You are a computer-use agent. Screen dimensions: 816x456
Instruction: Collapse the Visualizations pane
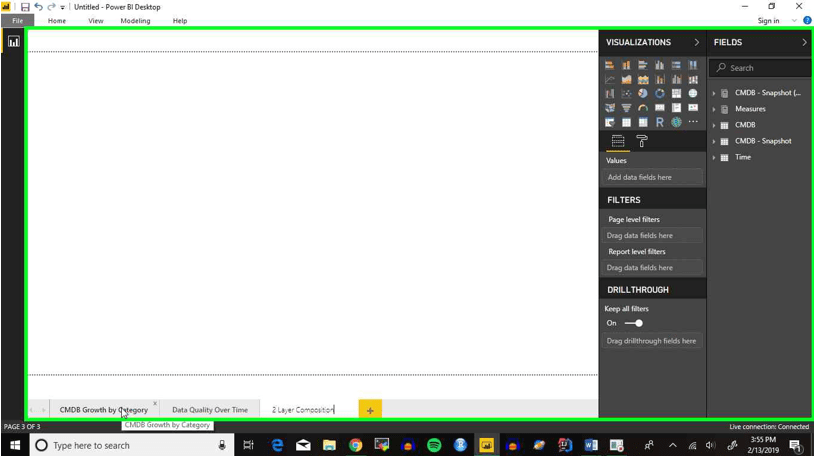[696, 42]
